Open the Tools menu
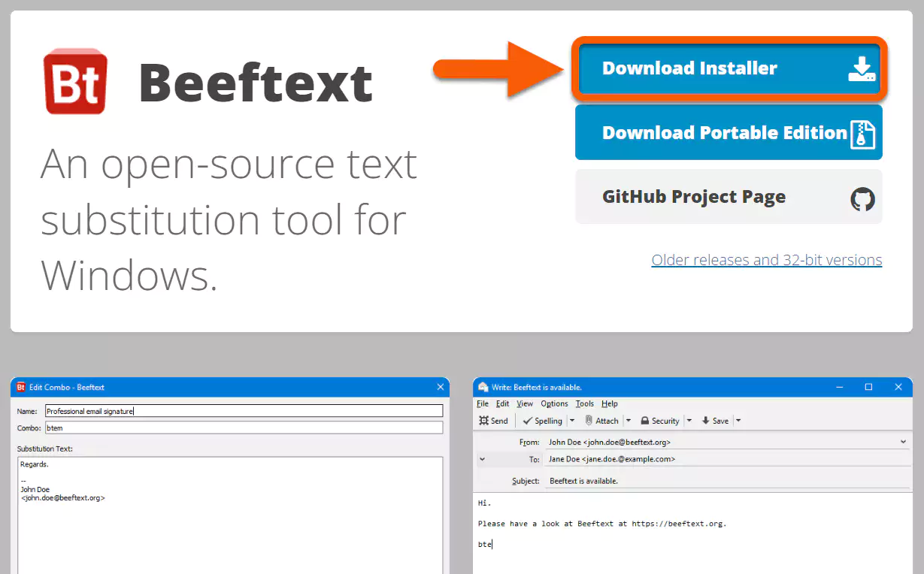The width and height of the screenshot is (924, 574). 584,403
